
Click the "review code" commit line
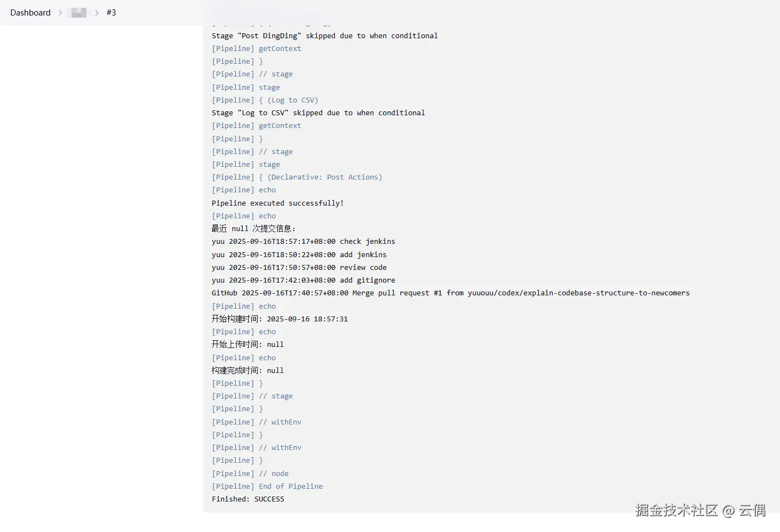pos(299,267)
